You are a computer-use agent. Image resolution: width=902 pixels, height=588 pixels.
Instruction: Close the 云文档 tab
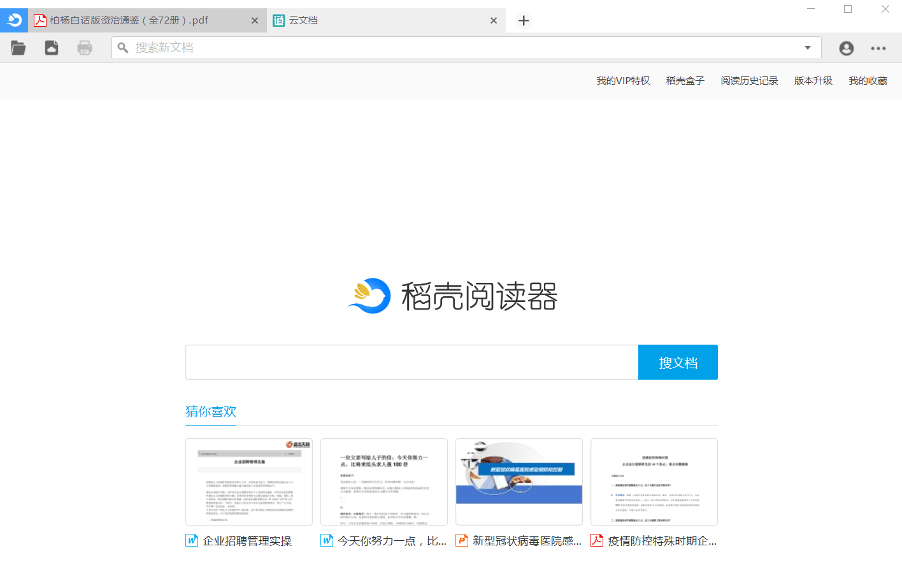point(494,21)
